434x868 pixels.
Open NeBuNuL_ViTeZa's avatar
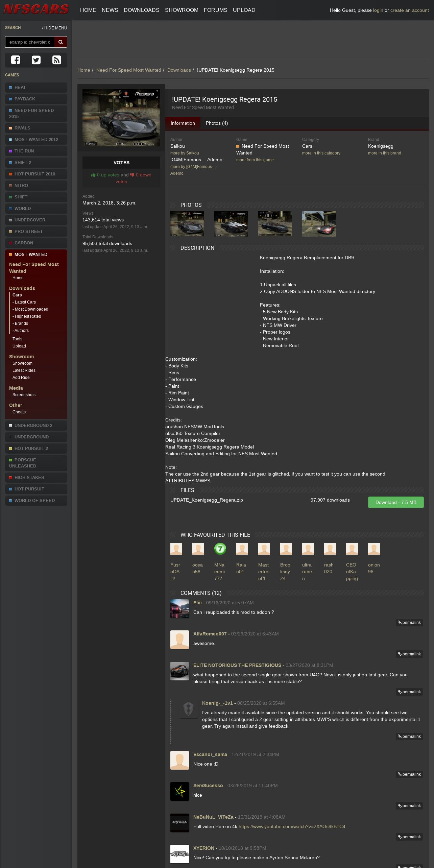(179, 823)
